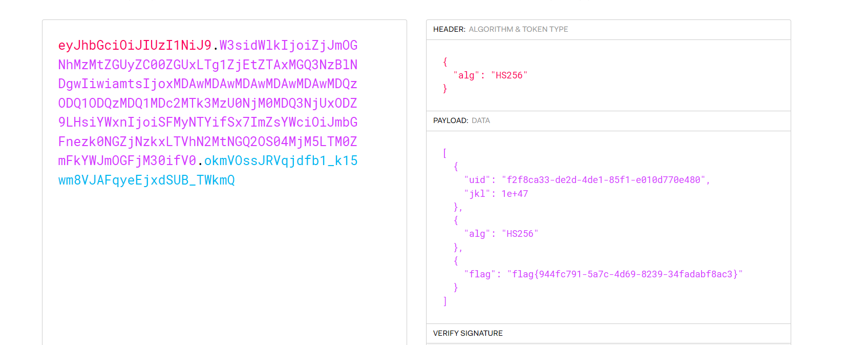Click the closing brace in header JSON

(x=445, y=89)
